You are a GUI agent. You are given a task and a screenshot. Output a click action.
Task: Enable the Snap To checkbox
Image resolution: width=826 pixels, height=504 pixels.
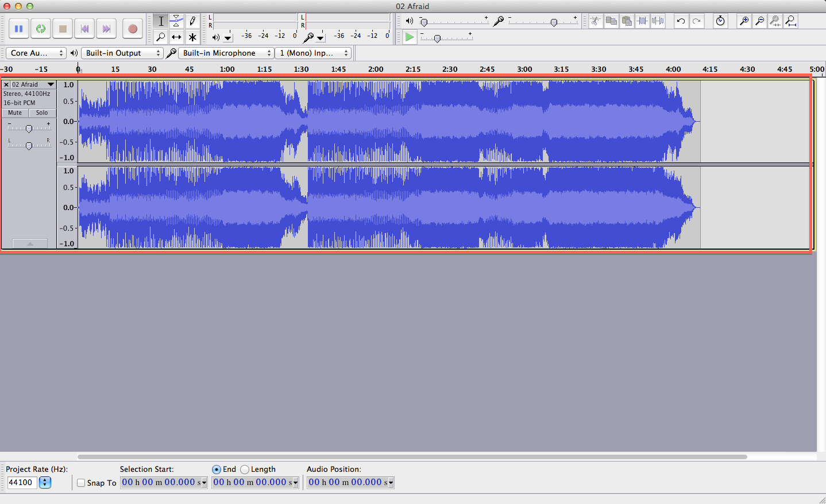point(80,483)
